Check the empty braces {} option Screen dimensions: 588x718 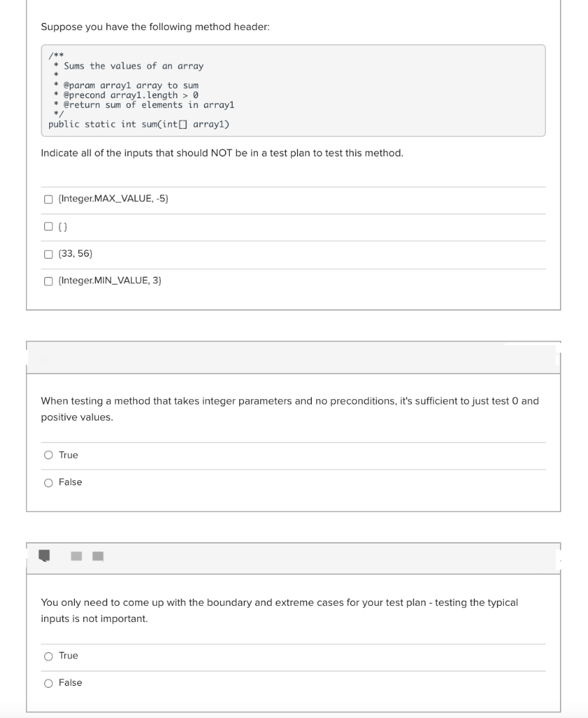pos(48,225)
